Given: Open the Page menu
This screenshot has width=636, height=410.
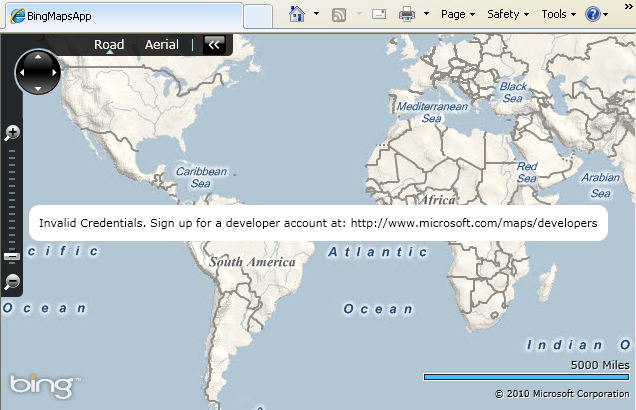Looking at the screenshot, I should click(x=458, y=15).
